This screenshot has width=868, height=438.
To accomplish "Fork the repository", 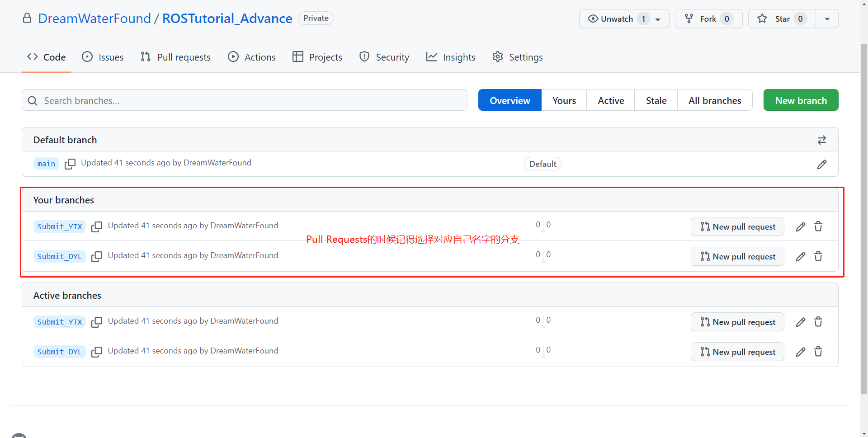I will point(708,19).
